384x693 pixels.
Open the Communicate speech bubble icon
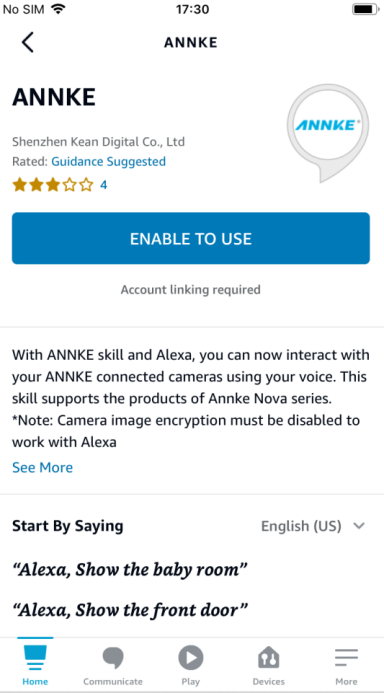click(x=113, y=658)
